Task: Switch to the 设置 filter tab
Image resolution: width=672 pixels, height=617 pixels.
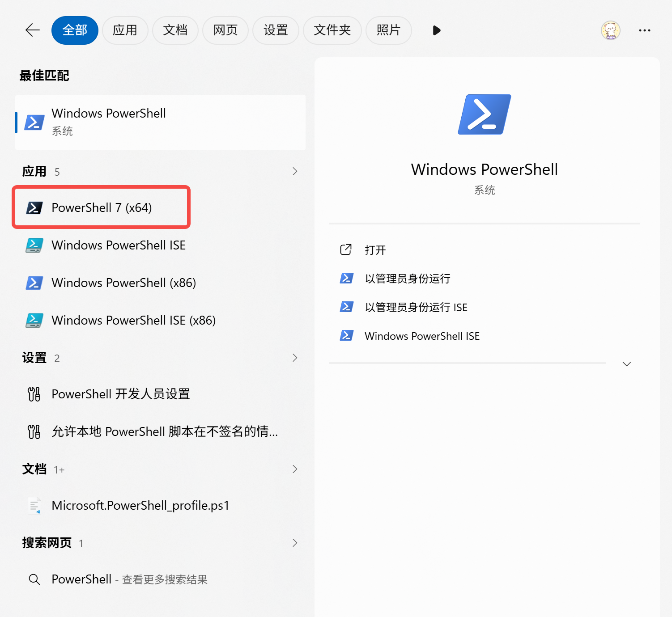Action: pos(276,30)
